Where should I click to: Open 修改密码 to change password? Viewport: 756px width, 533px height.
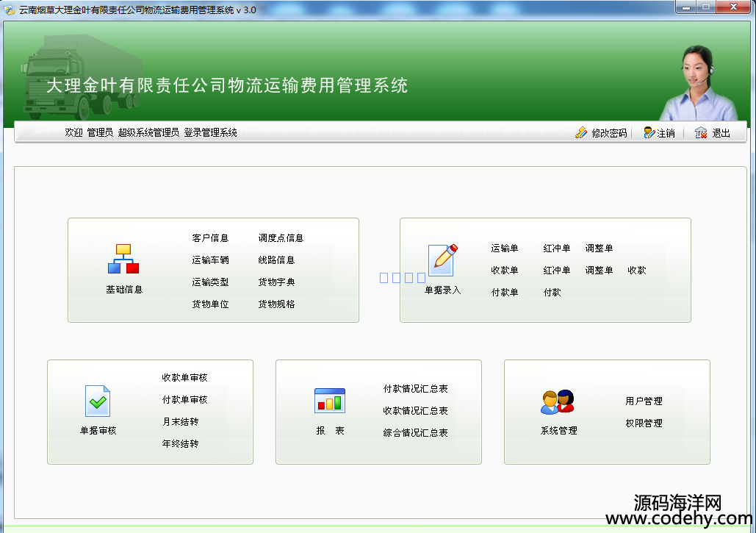point(609,133)
